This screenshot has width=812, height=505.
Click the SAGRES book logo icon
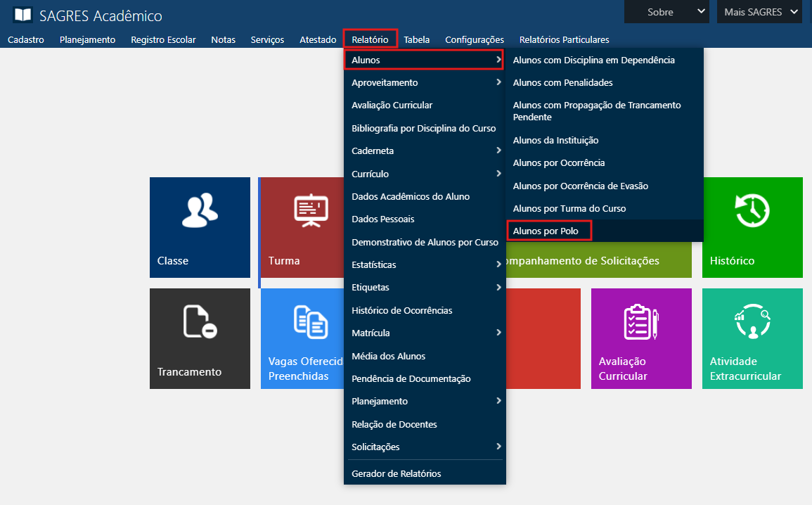(x=22, y=15)
